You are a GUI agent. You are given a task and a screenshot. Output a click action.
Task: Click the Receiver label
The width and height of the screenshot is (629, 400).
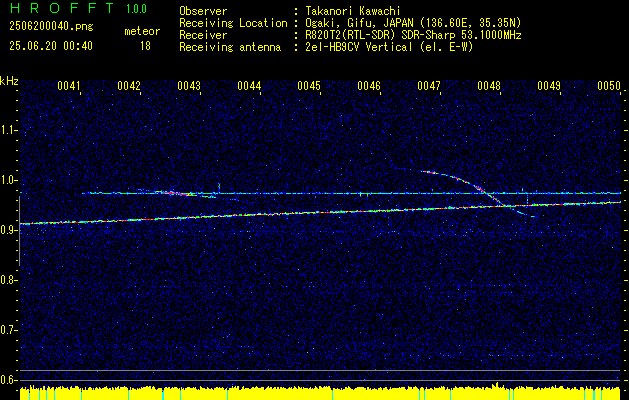(203, 35)
